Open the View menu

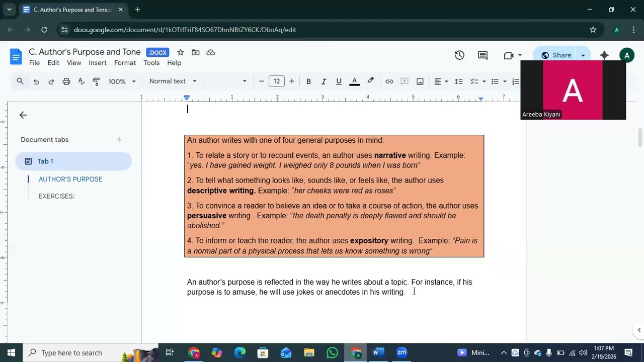pyautogui.click(x=74, y=63)
